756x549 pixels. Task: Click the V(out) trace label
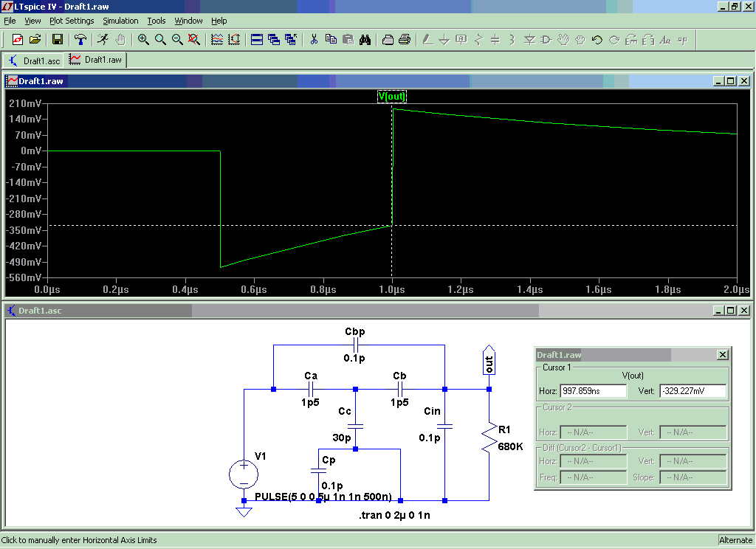point(392,96)
